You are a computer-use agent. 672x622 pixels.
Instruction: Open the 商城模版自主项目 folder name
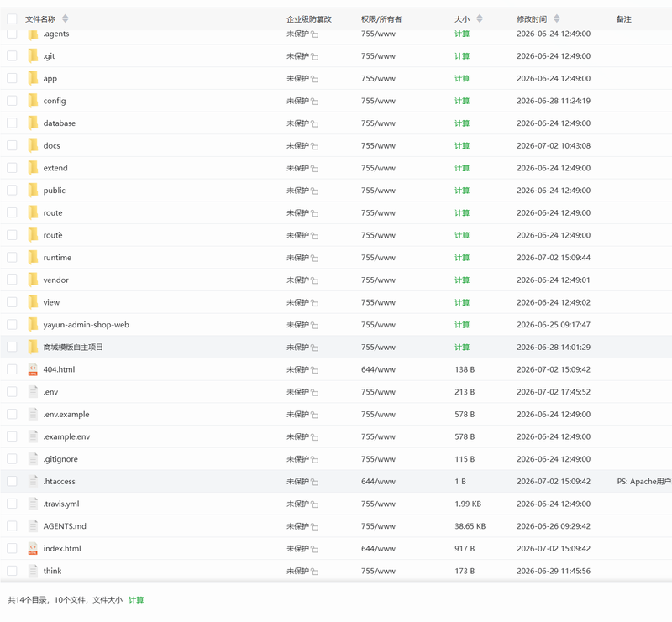click(x=73, y=347)
